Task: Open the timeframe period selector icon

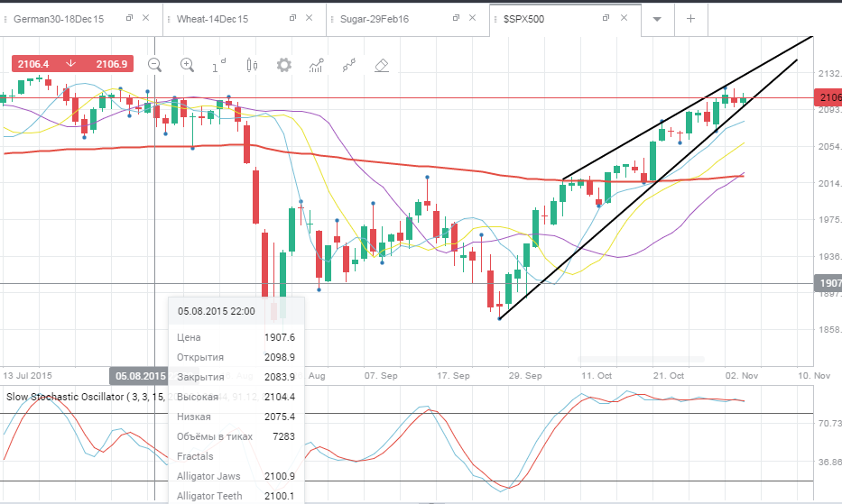Action: (219, 65)
